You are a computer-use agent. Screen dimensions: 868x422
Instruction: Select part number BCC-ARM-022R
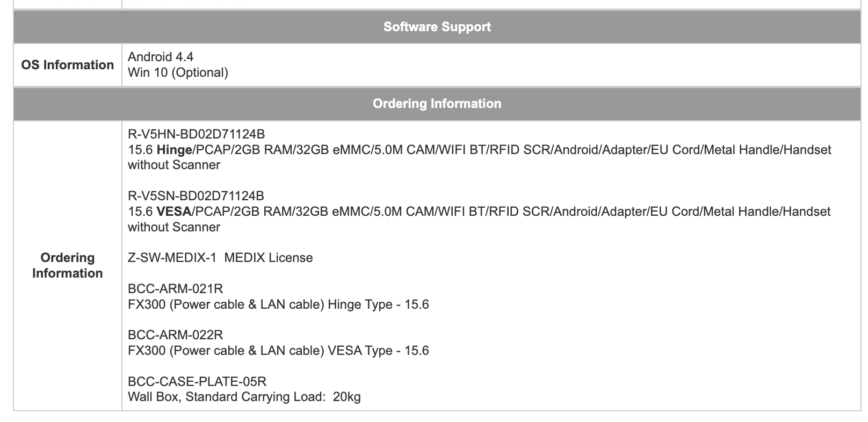point(175,335)
